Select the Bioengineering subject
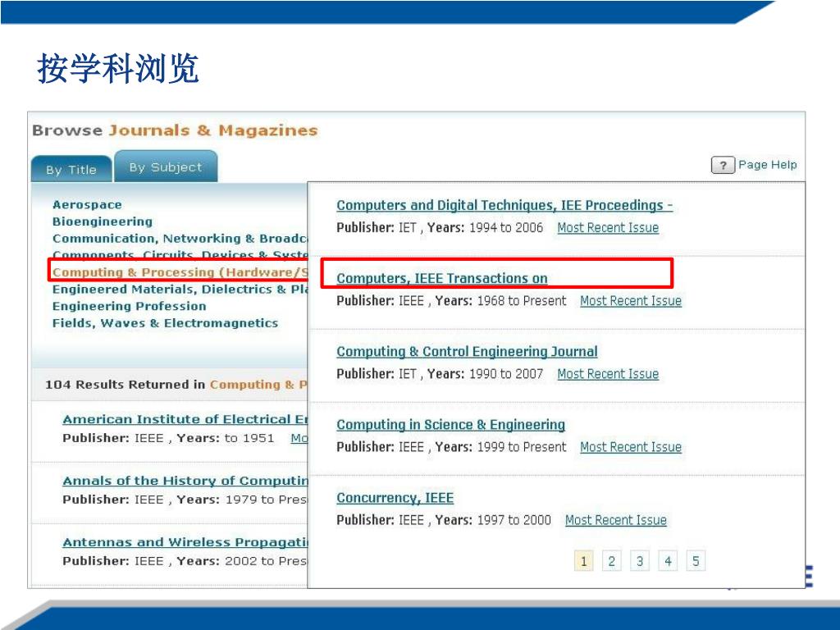The image size is (840, 630). 103,221
